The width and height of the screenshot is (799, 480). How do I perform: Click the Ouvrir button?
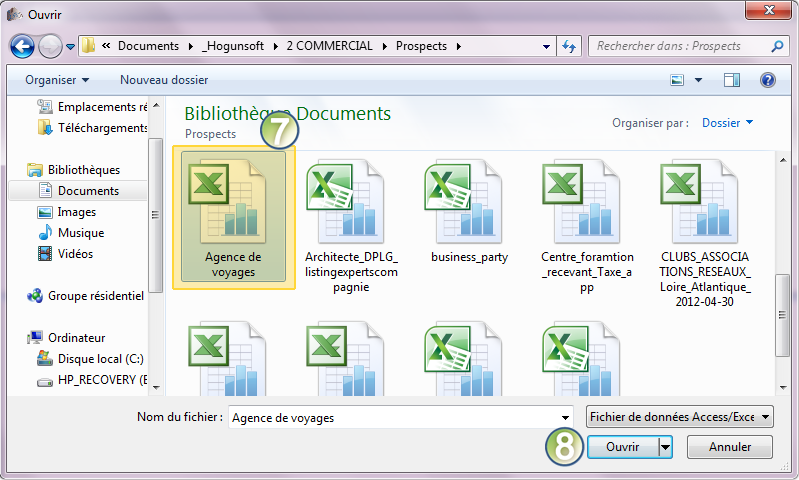coord(622,447)
